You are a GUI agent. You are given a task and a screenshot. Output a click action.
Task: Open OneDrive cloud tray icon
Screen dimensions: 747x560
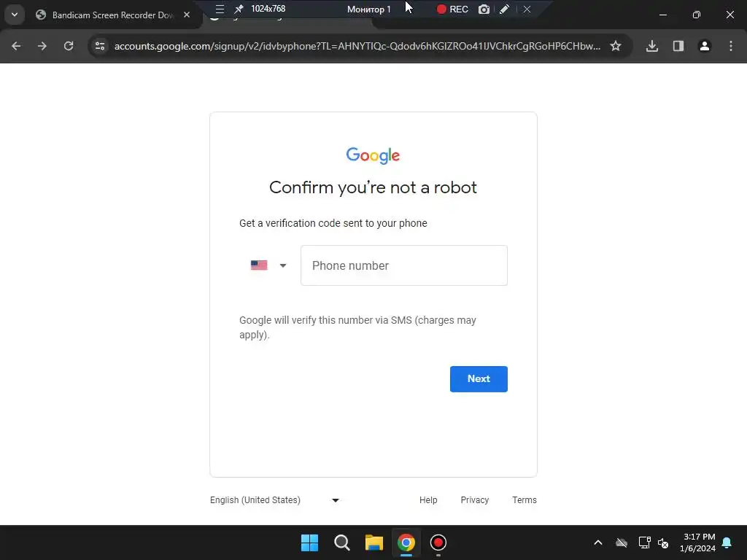(622, 542)
